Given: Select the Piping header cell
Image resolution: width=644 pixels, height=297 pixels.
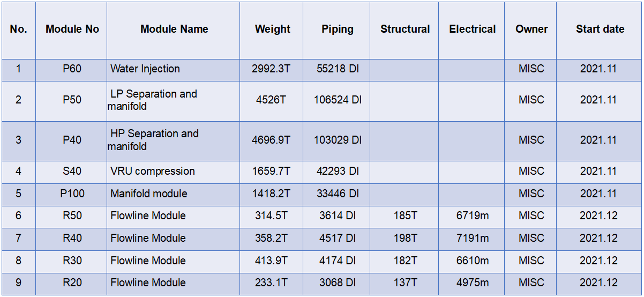Looking at the screenshot, I should pyautogui.click(x=336, y=30).
